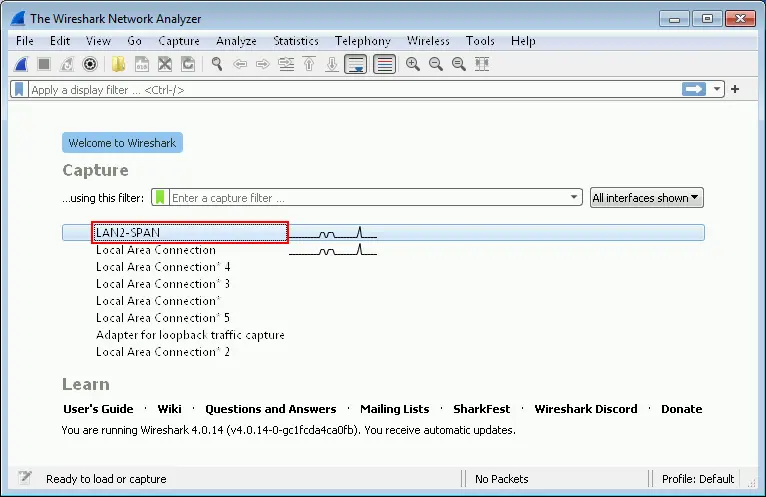Click the LAN2-SPAN traffic sparkline graph
The width and height of the screenshot is (766, 497).
click(333, 233)
